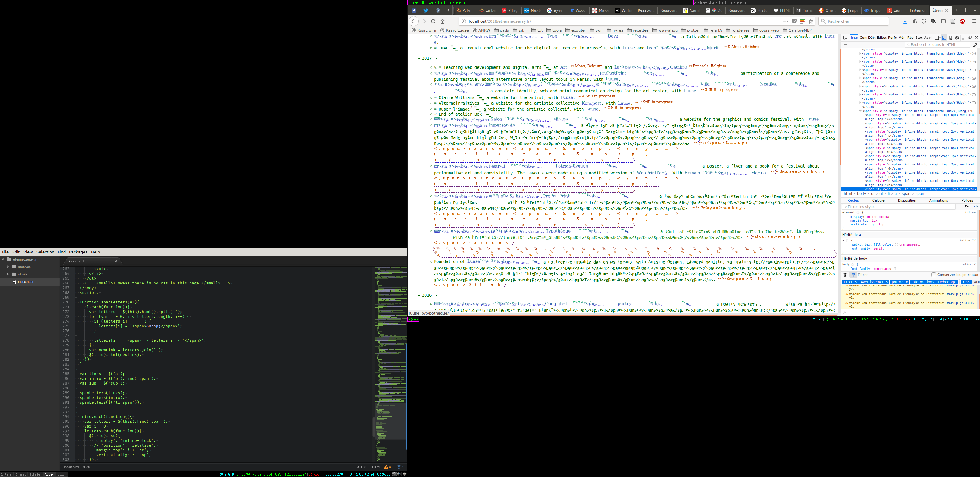
Task: Add new CSS rule plus icon
Action: 960,207
